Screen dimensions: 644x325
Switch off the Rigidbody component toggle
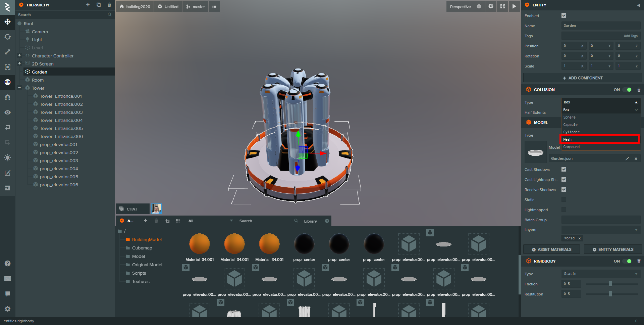pos(627,261)
